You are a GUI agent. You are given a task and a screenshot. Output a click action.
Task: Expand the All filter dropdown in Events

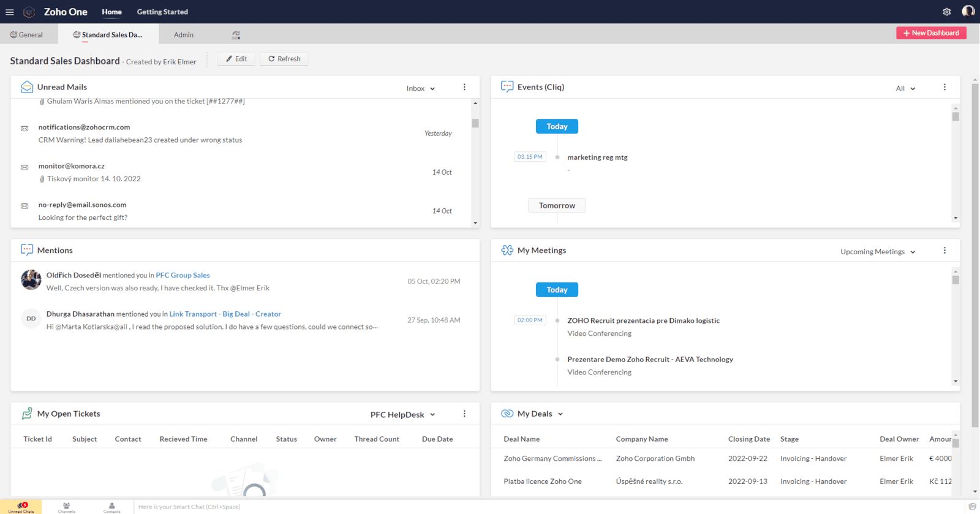point(905,88)
